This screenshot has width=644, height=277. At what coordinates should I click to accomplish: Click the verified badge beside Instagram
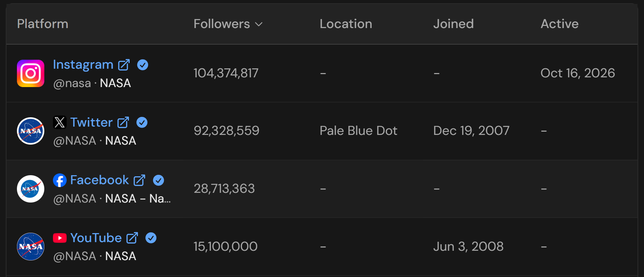pyautogui.click(x=143, y=65)
